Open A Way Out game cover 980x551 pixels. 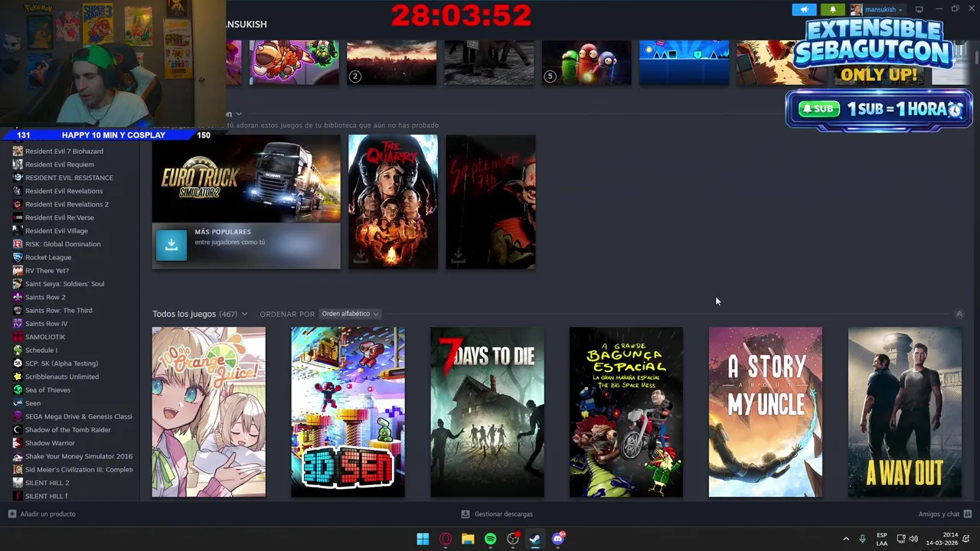905,412
